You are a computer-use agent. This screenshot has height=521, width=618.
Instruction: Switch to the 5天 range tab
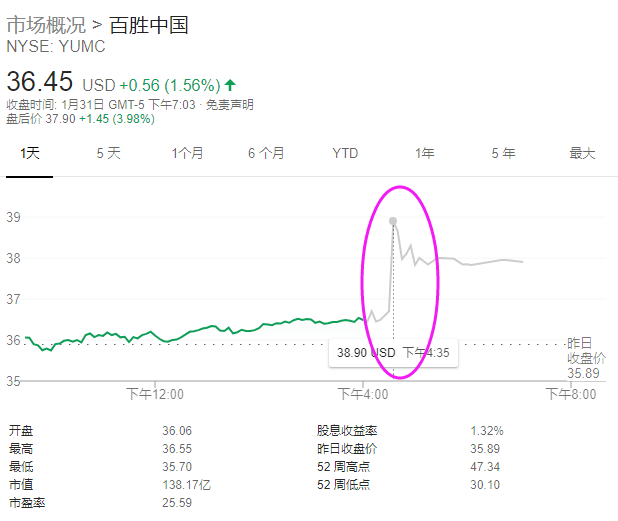tap(108, 153)
